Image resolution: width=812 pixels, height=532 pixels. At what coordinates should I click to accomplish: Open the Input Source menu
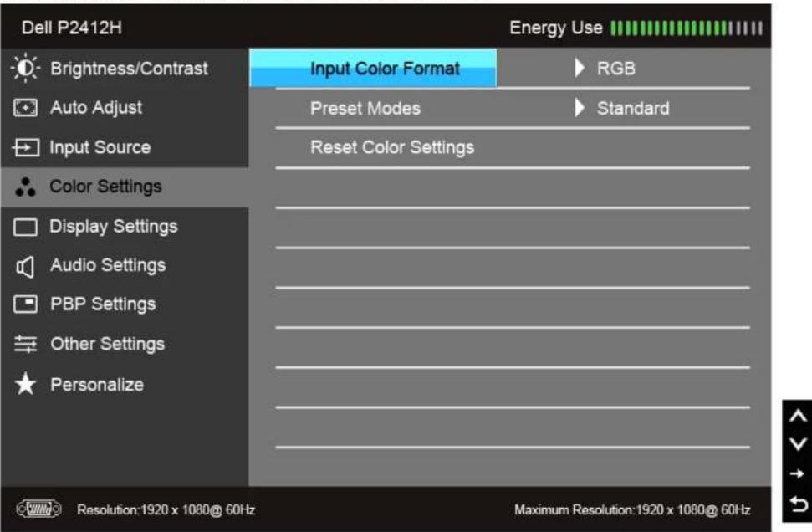click(125, 147)
